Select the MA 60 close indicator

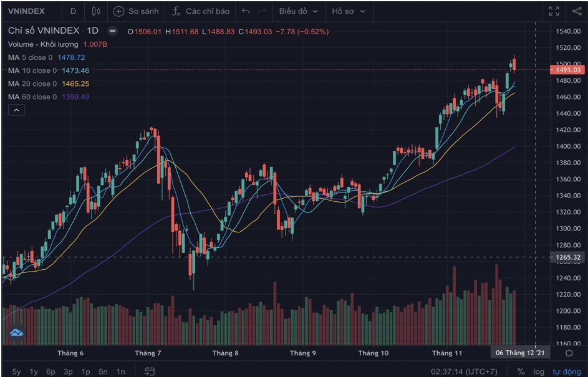pyautogui.click(x=32, y=97)
